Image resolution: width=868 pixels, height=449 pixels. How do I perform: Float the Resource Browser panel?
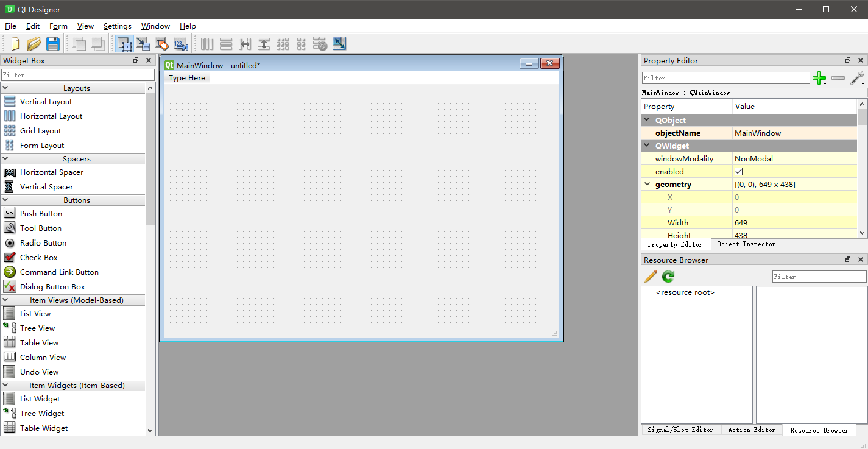tap(848, 260)
